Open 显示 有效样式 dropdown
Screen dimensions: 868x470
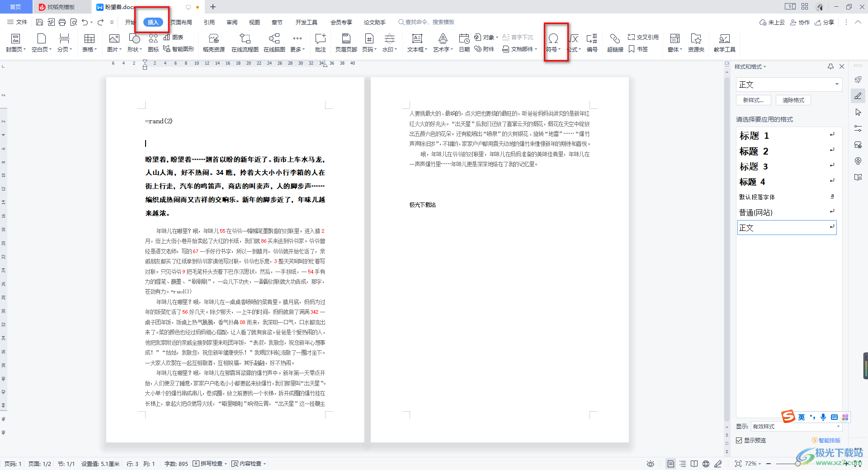pos(796,426)
